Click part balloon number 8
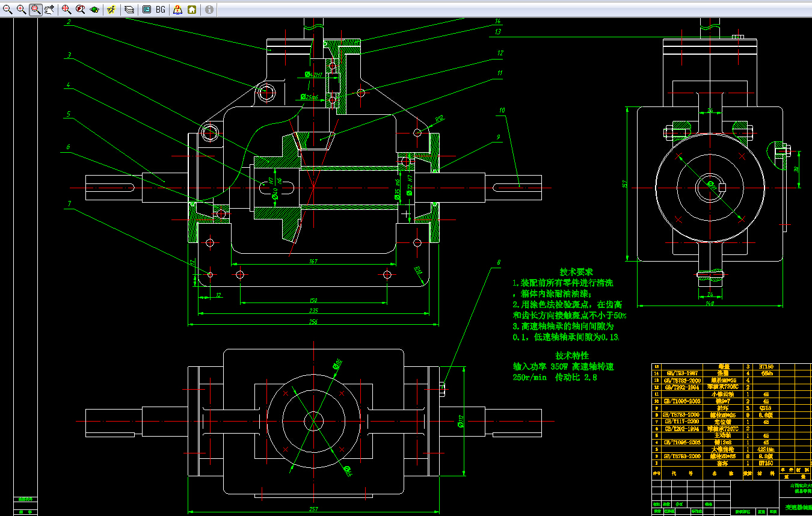 tap(498, 262)
